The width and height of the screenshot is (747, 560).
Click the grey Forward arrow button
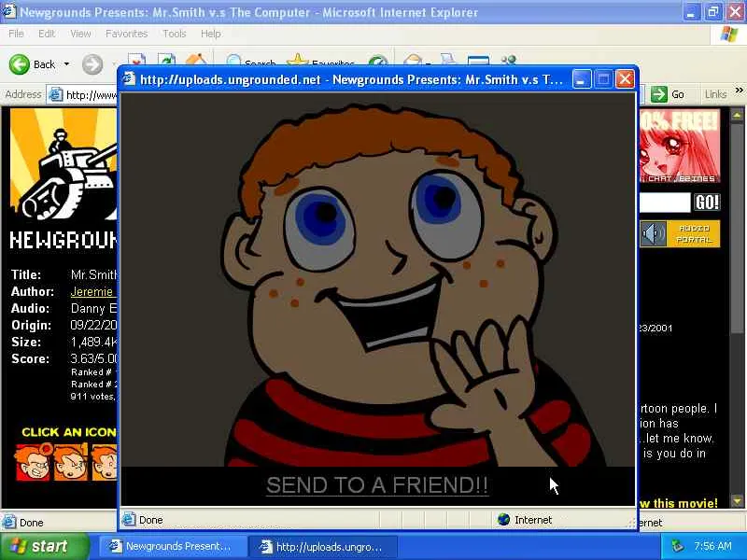click(x=92, y=64)
